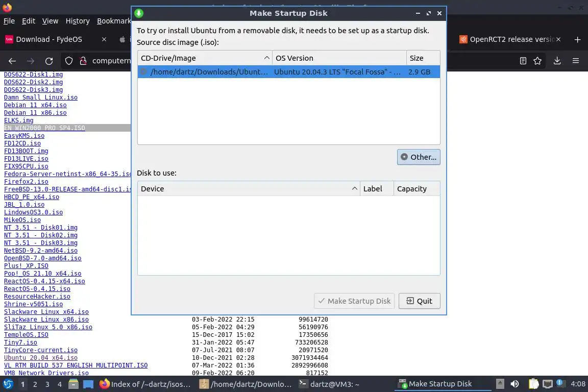Click the disc icon in ISO row
The width and height of the screenshot is (588, 392).
(143, 71)
